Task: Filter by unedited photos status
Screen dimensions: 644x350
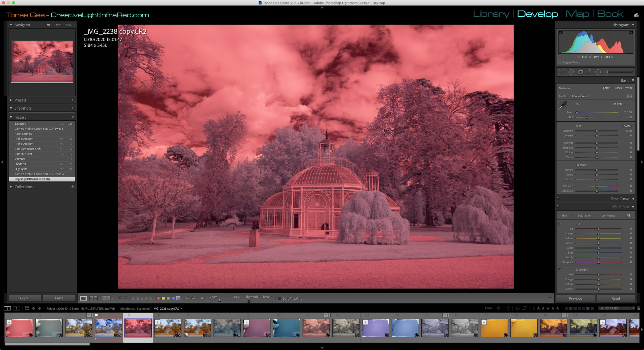Action: pyautogui.click(x=525, y=308)
